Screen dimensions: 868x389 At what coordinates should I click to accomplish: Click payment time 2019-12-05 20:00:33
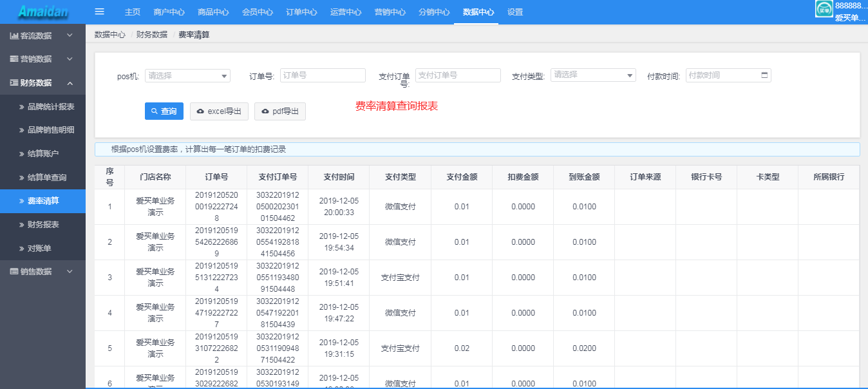339,207
